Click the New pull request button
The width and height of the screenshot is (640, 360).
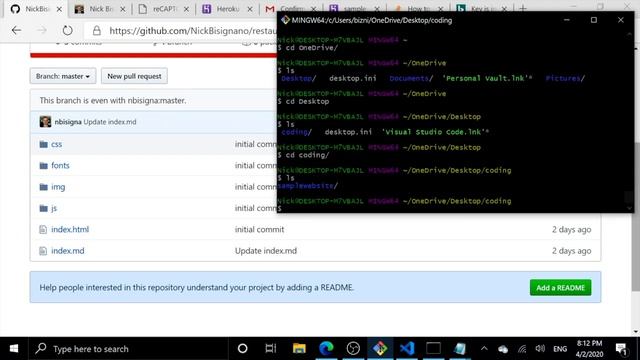[134, 76]
